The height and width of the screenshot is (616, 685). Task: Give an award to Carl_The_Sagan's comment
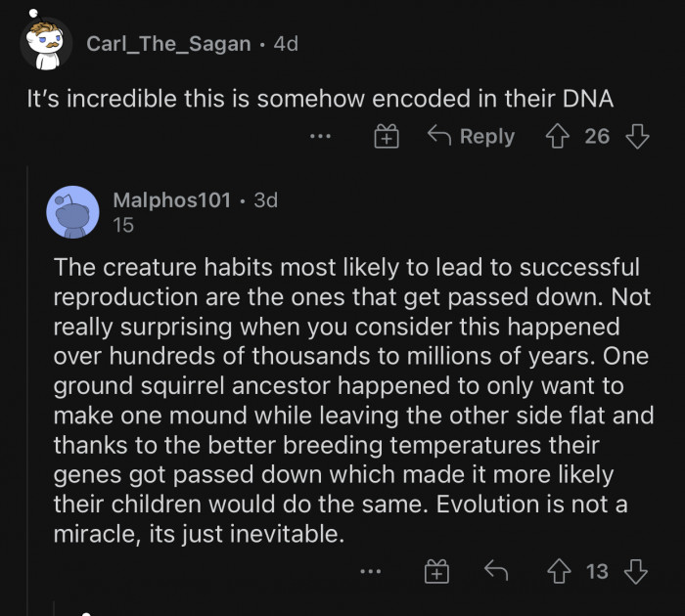coord(387,137)
